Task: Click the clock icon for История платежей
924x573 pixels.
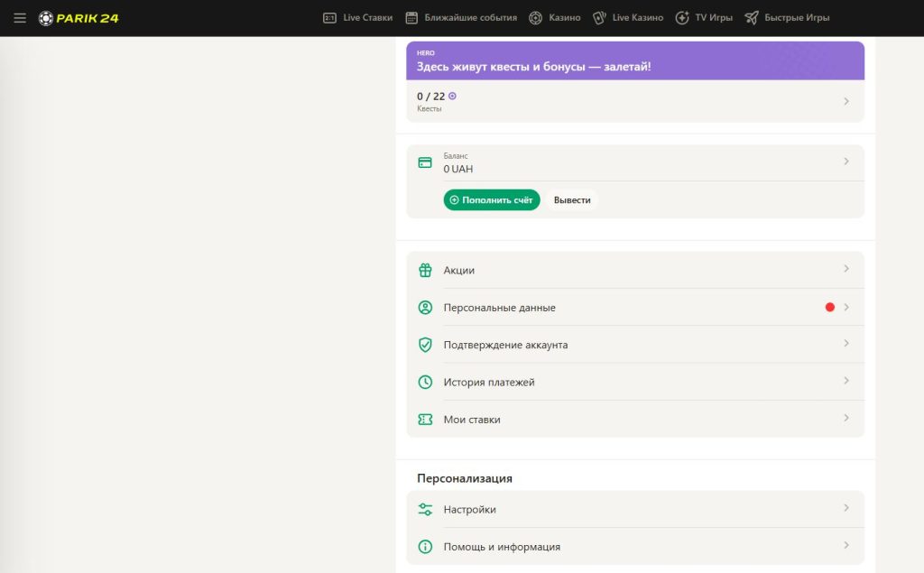Action: pyautogui.click(x=425, y=382)
